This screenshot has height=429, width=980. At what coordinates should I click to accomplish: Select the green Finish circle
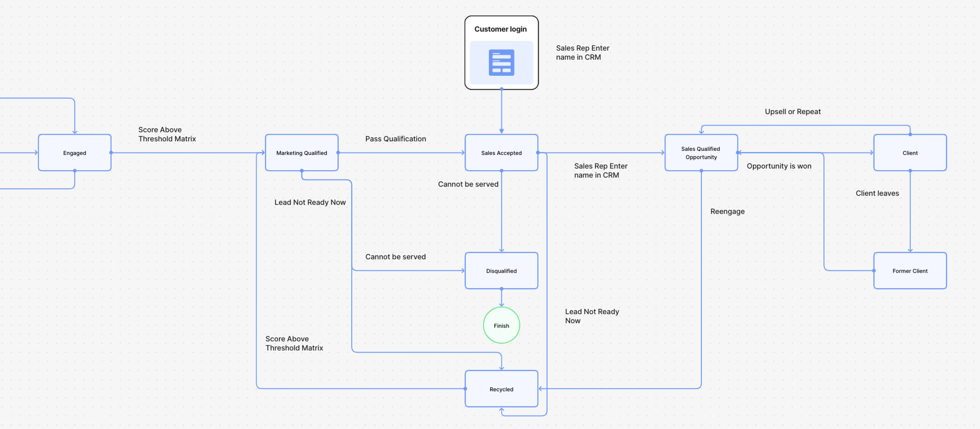(501, 325)
